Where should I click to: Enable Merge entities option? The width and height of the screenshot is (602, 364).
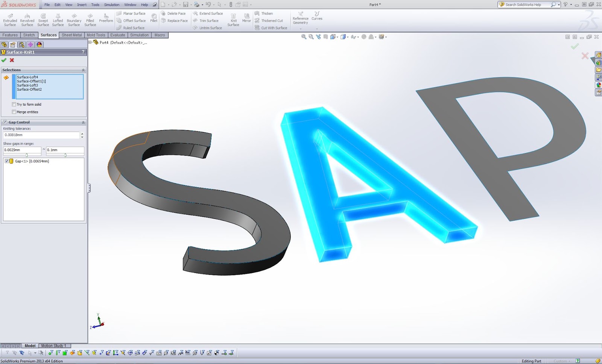(x=14, y=112)
